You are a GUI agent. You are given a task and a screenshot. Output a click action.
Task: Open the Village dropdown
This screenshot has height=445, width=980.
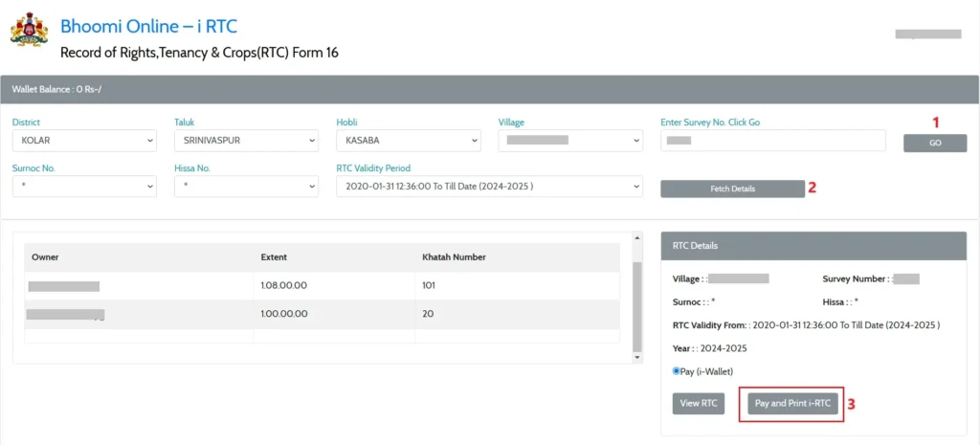point(570,141)
